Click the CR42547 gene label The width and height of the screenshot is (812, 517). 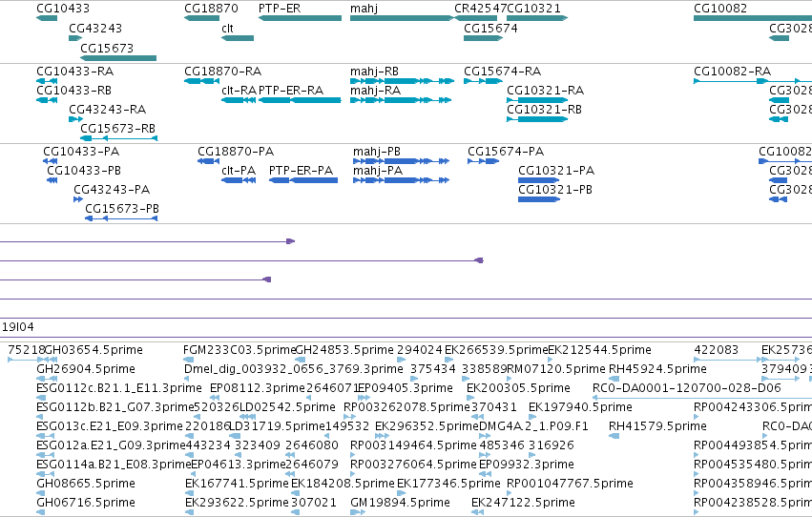(480, 9)
